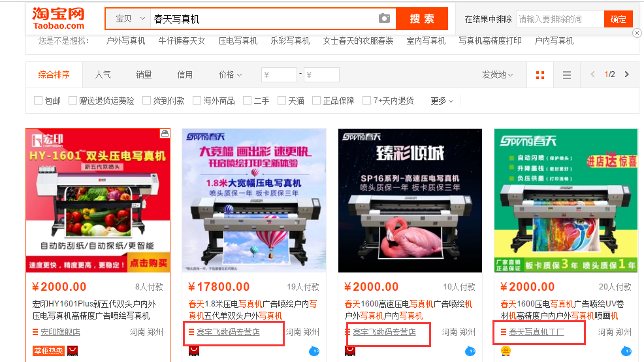Click the gold medal seller badge icon
This screenshot has width=644, height=362.
pyautogui.click(x=505, y=351)
